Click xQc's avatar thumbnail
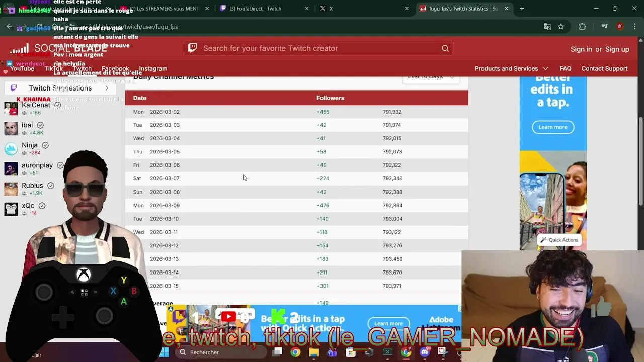644x362 pixels. pyautogui.click(x=11, y=209)
